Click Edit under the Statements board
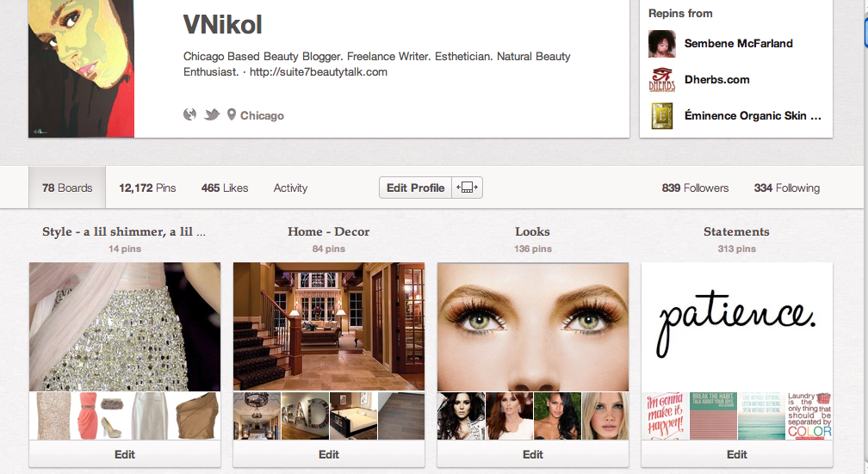This screenshot has width=868, height=474. (737, 454)
